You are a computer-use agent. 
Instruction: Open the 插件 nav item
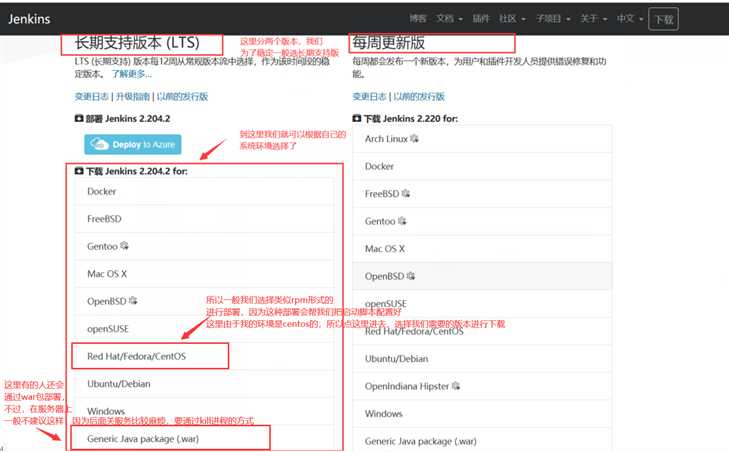[481, 19]
